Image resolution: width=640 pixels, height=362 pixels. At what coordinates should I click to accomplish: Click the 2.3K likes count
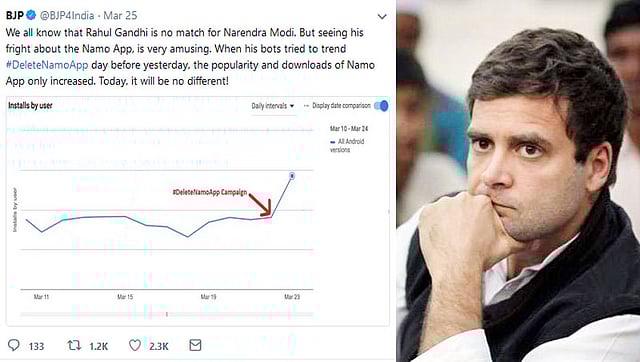(x=159, y=346)
